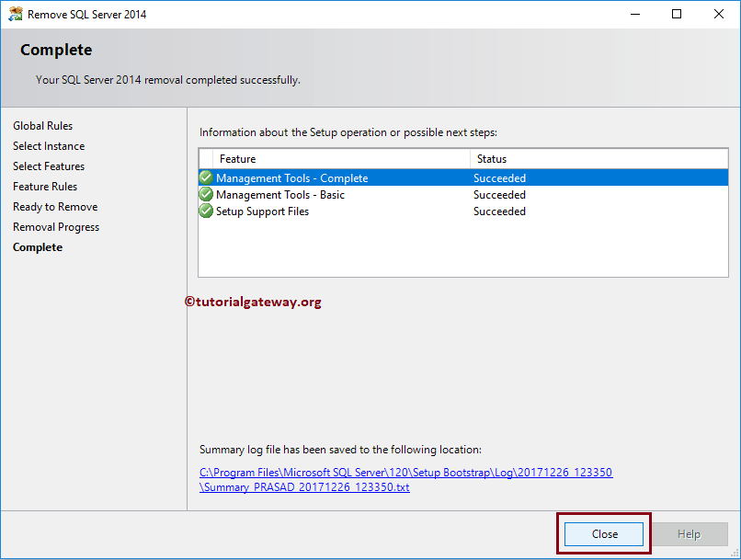Select the Complete step in sidebar

click(38, 247)
